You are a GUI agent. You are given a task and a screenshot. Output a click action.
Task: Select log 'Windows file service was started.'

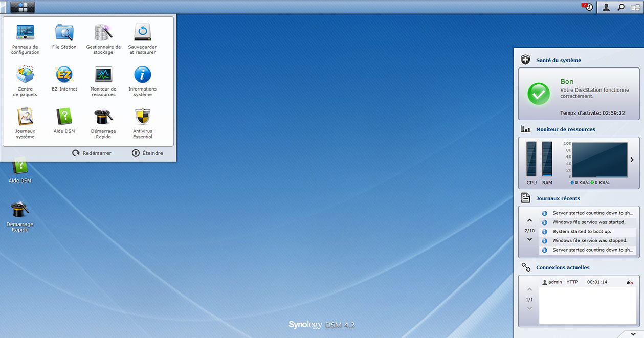(x=588, y=222)
